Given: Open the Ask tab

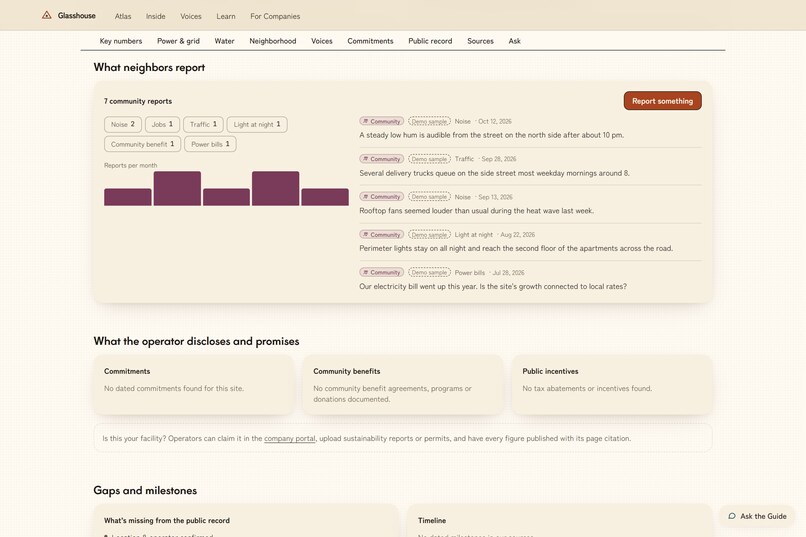Looking at the screenshot, I should (515, 41).
